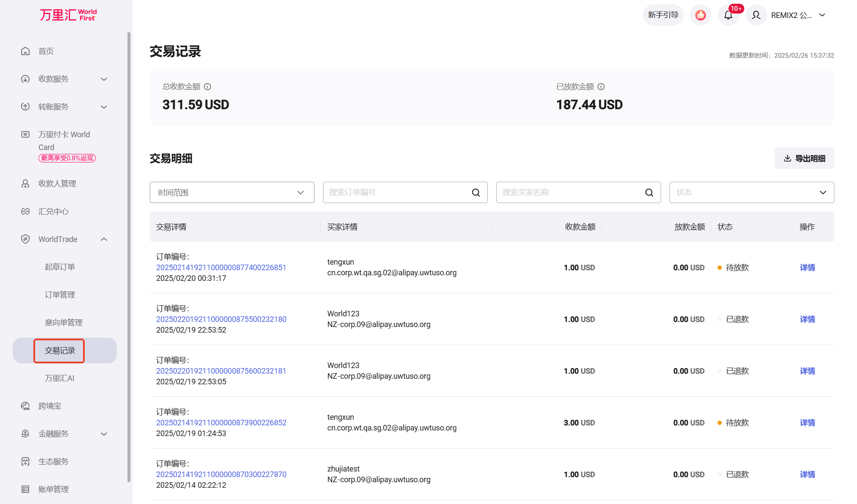Click info icon beside 总收款金额
The height and width of the screenshot is (504, 857).
[208, 87]
